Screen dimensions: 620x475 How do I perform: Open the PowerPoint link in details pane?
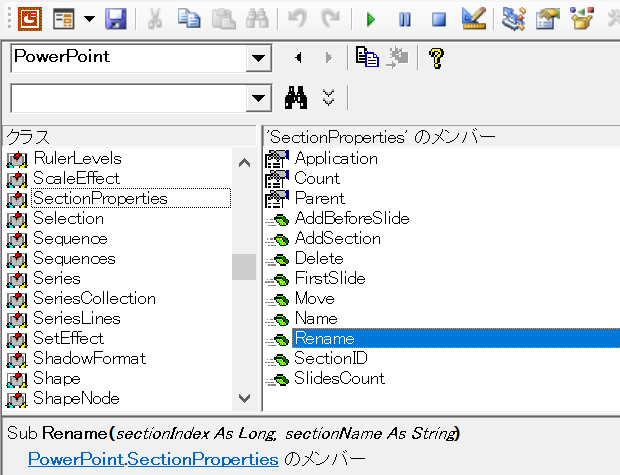click(76, 459)
